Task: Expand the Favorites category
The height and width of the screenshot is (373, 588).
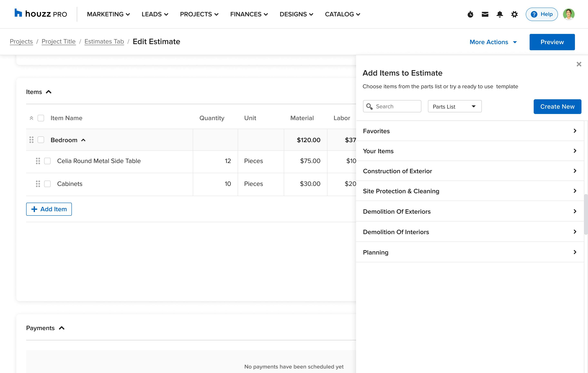Action: [470, 131]
